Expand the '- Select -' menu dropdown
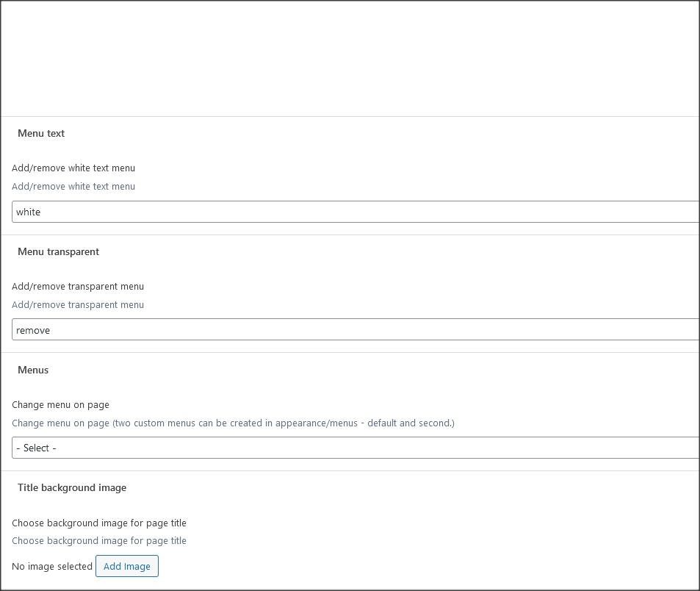 tap(356, 448)
